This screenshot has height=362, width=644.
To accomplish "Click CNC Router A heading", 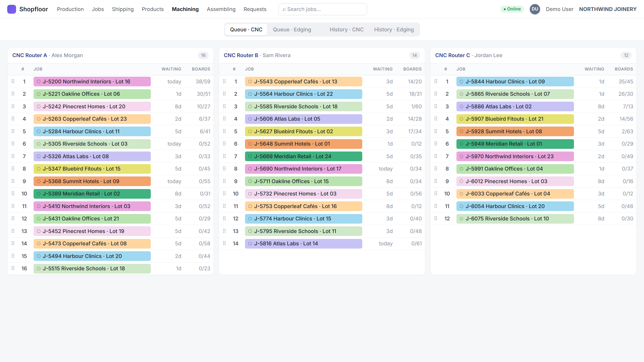I will click(x=30, y=55).
